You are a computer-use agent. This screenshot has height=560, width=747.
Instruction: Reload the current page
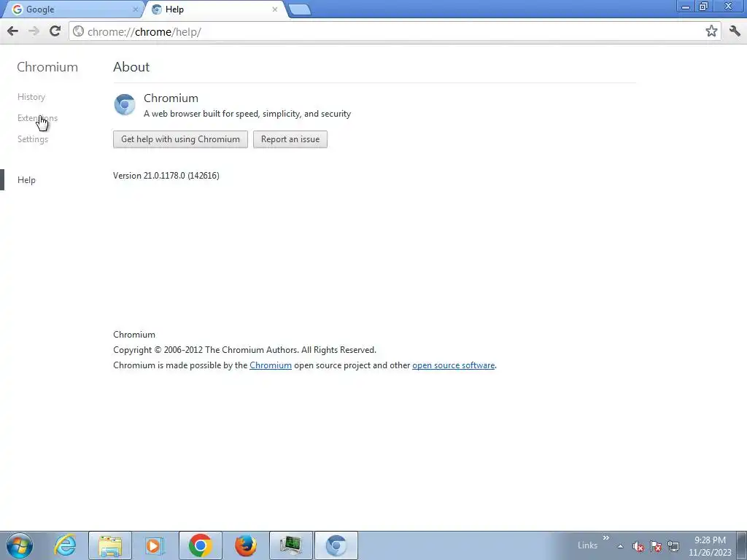(x=55, y=31)
